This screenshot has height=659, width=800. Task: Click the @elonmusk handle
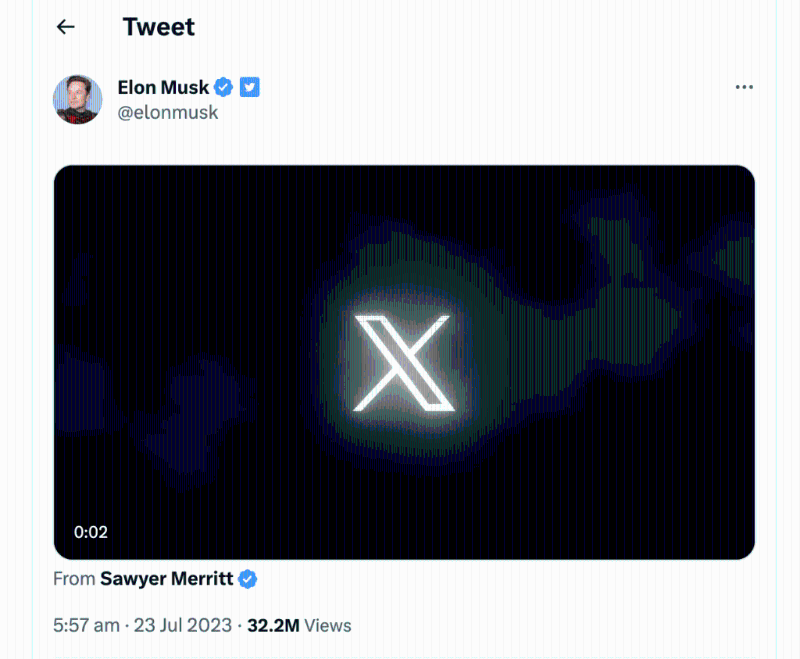tap(167, 112)
